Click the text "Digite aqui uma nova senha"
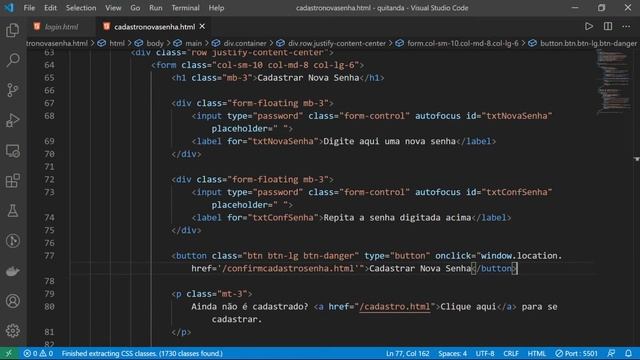 click(x=389, y=141)
